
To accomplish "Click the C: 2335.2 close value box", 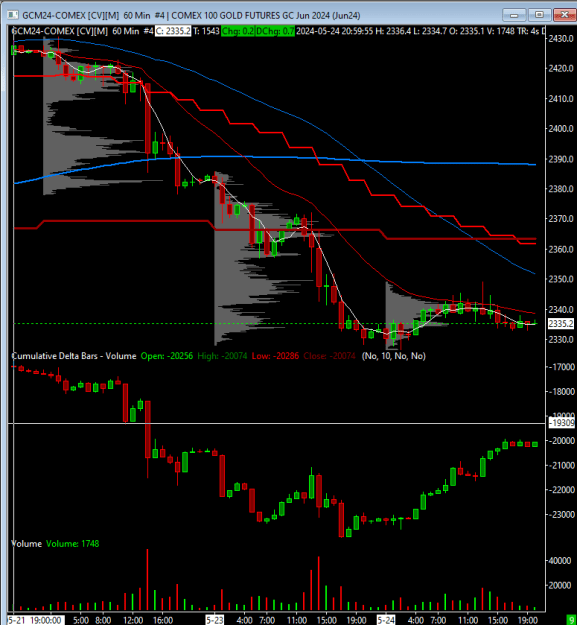I will tap(173, 31).
